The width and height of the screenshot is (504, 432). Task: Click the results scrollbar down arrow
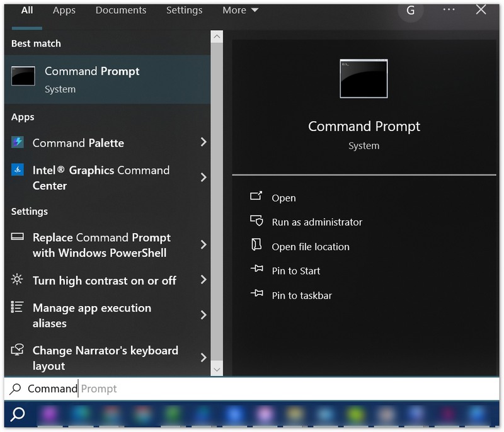[217, 370]
